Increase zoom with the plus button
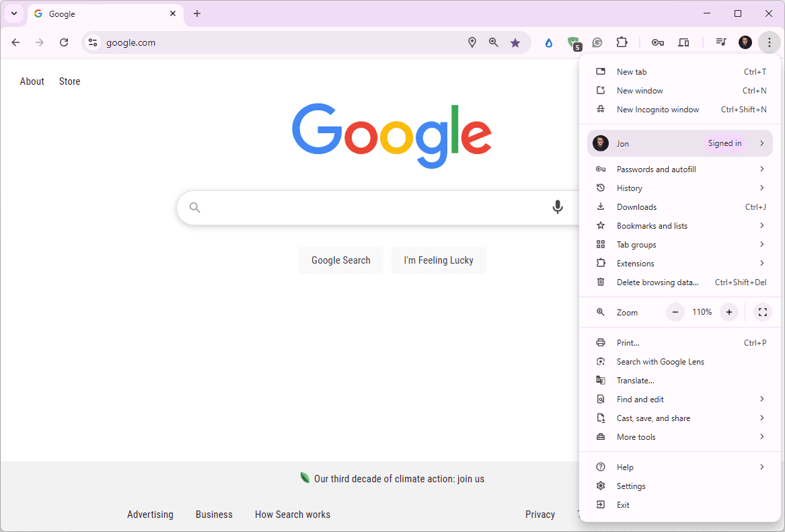The image size is (785, 532). 729,312
